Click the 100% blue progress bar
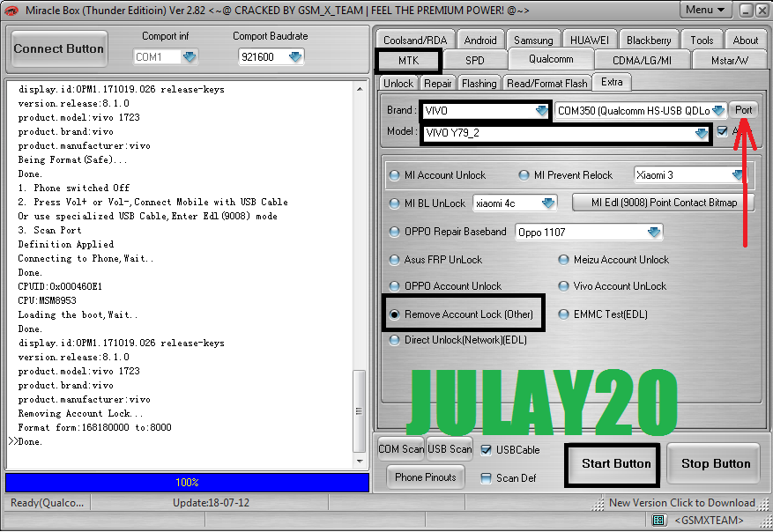 [x=187, y=483]
